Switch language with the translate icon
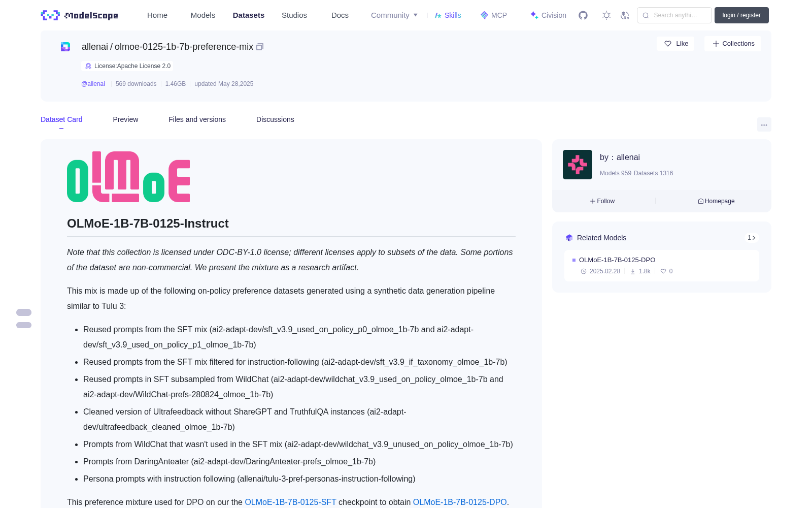This screenshot has width=812, height=508. [x=625, y=15]
